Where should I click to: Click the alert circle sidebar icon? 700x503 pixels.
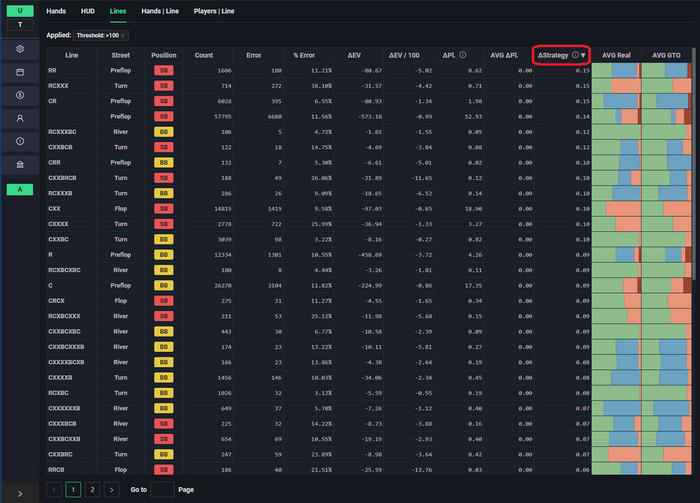click(x=20, y=141)
